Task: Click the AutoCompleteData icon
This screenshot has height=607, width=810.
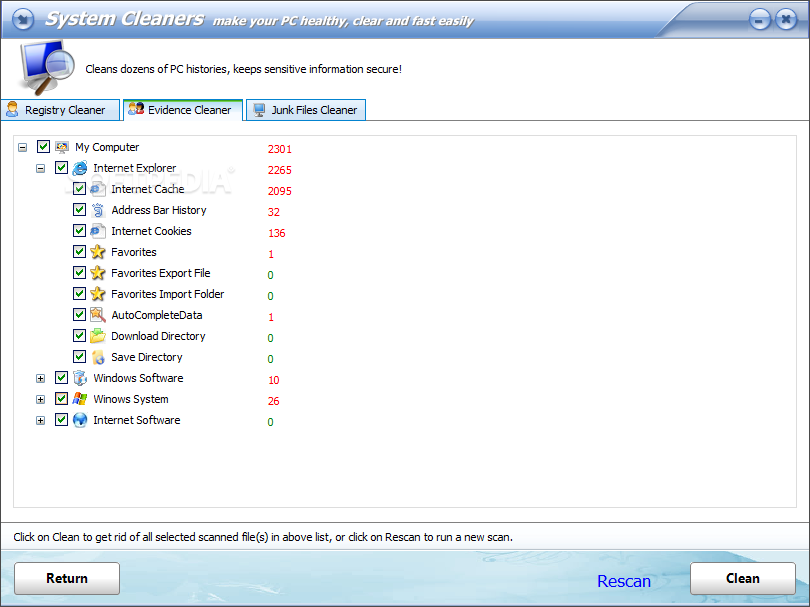Action: point(98,315)
